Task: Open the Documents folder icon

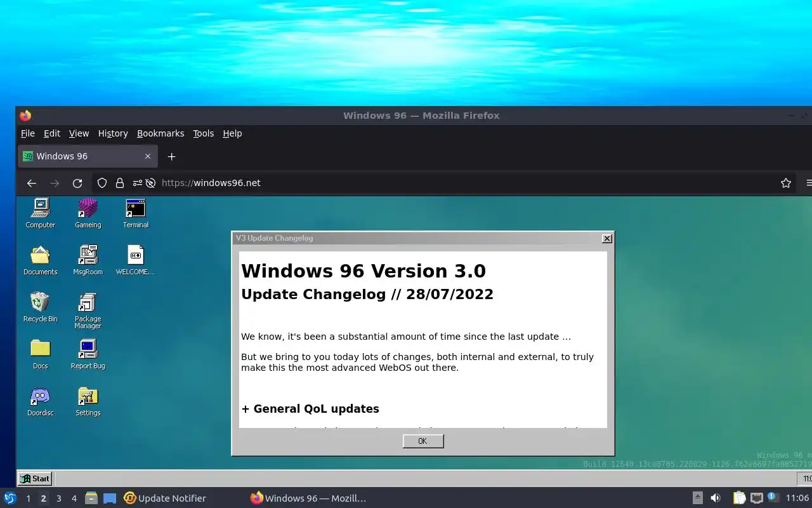Action: pos(41,260)
